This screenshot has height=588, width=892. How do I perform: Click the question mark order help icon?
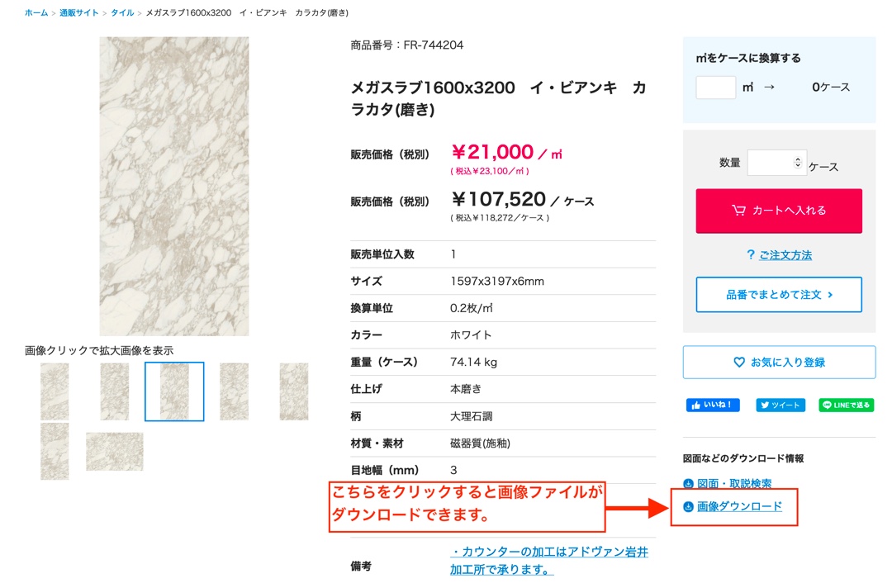(x=750, y=255)
